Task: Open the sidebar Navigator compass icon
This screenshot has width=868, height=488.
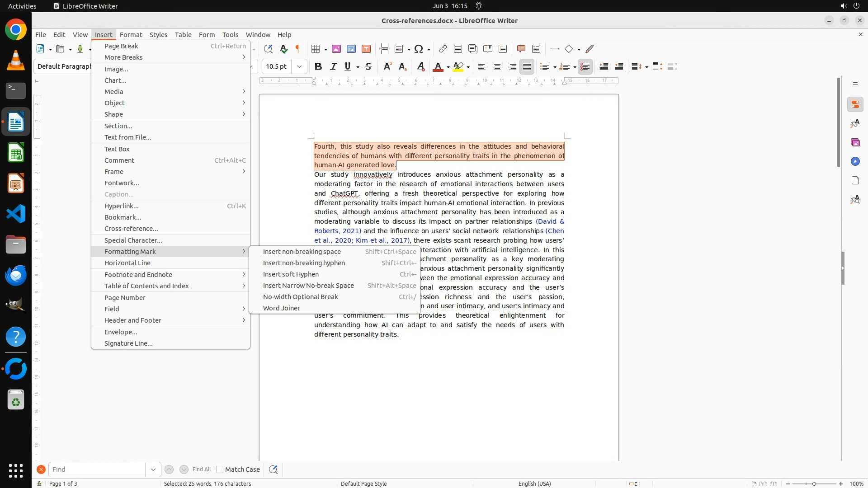Action: pos(855,161)
